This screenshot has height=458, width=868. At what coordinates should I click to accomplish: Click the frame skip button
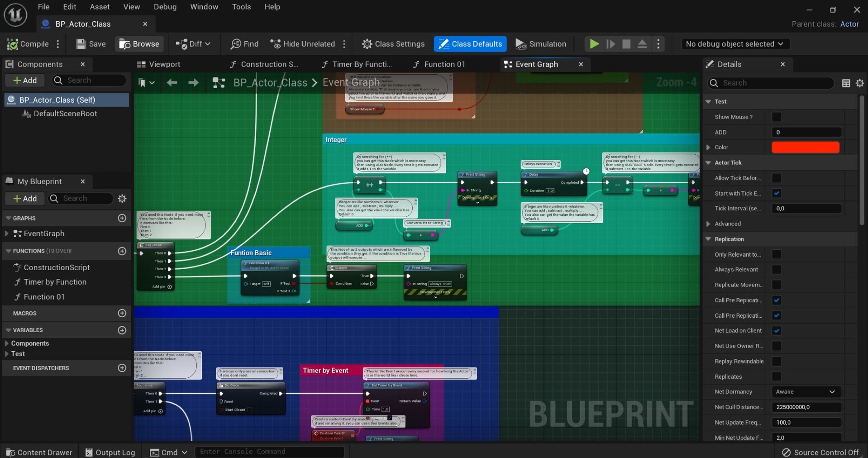[x=610, y=44]
